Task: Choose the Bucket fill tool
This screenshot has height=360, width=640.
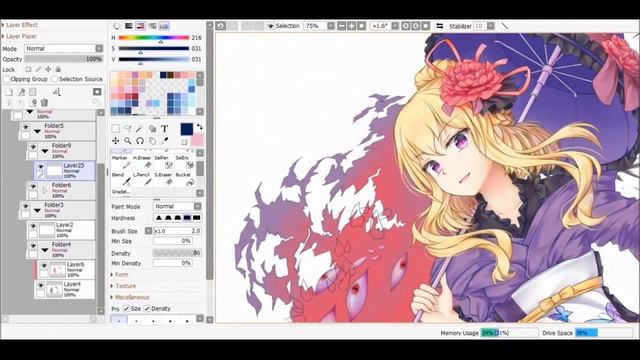Action: tap(184, 179)
